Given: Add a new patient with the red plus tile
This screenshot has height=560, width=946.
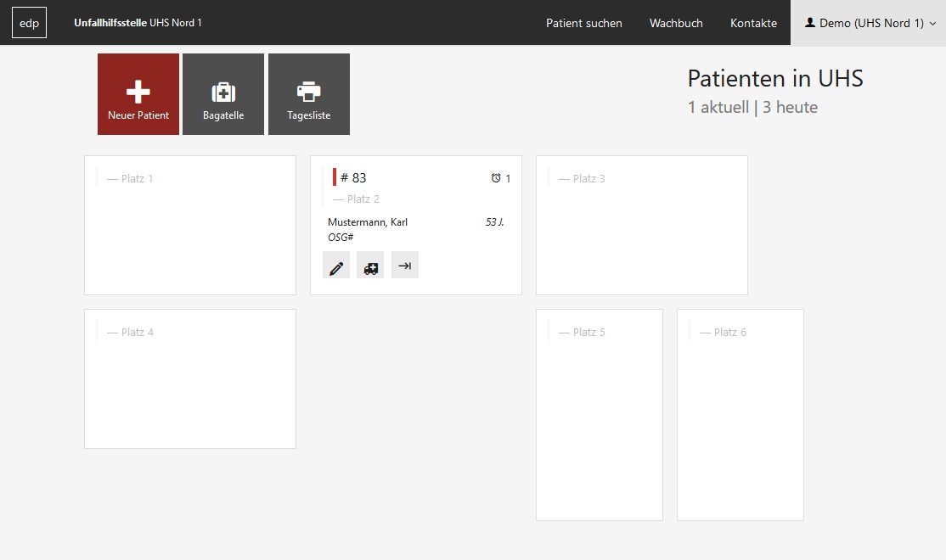Looking at the screenshot, I should tap(138, 94).
